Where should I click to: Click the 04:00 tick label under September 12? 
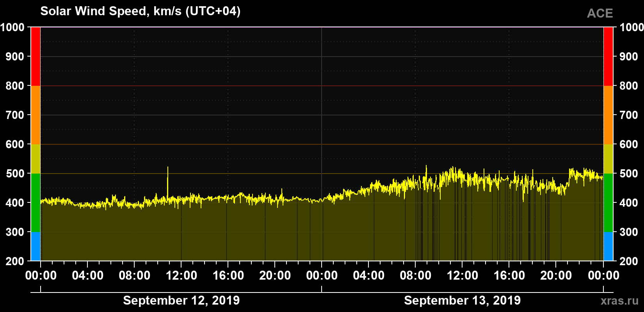[88, 275]
